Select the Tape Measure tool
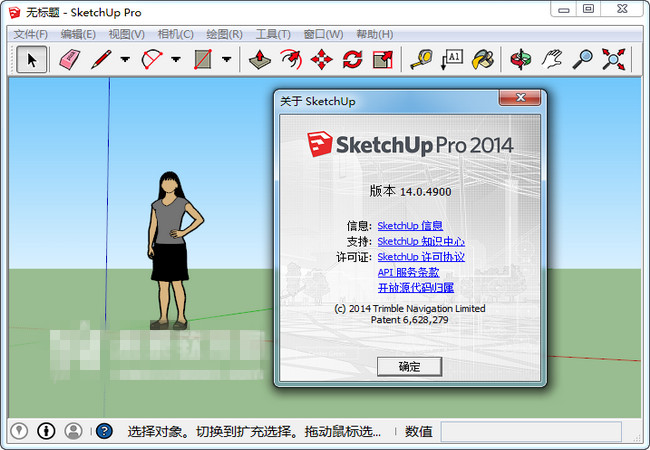Viewport: 650px width, 450px height. click(421, 60)
